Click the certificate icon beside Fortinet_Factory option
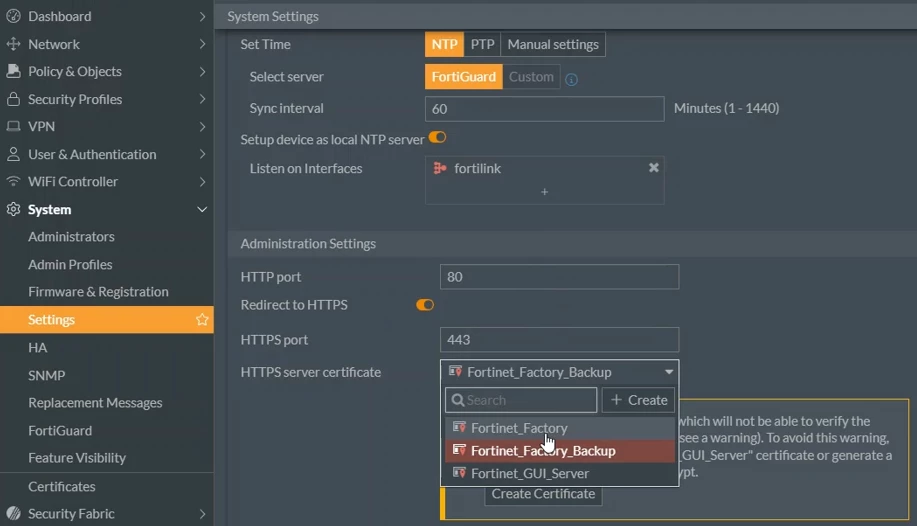Image resolution: width=917 pixels, height=526 pixels. [x=459, y=428]
